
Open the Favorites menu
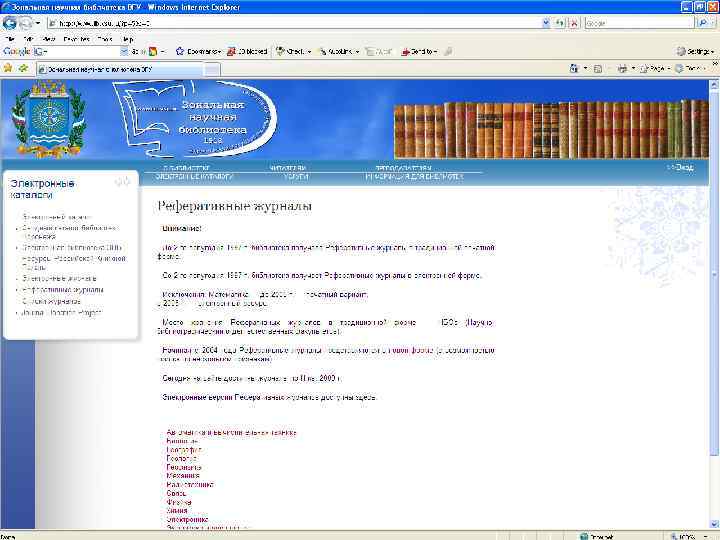(76, 39)
